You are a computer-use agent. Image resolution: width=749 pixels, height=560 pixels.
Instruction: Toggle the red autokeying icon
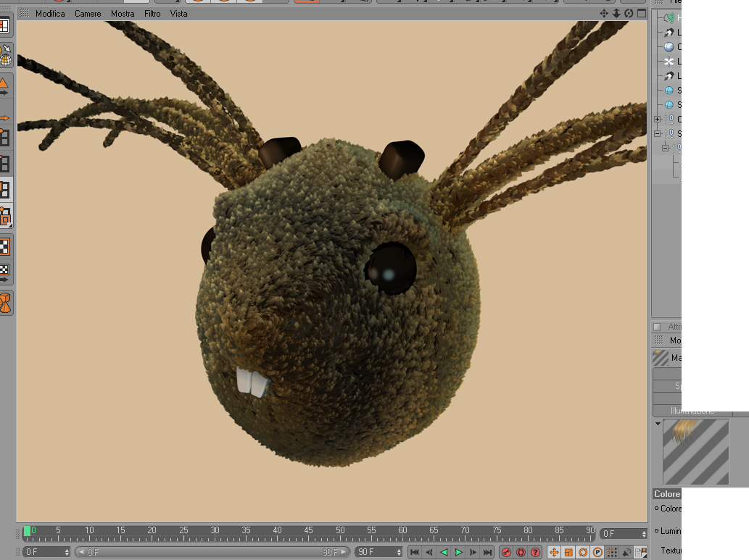[x=521, y=552]
